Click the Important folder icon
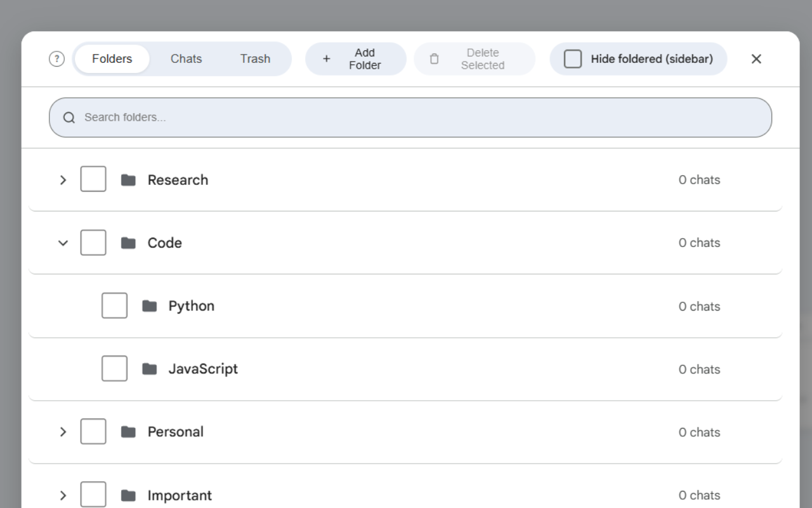Screen dimensions: 812x508 [x=129, y=495]
